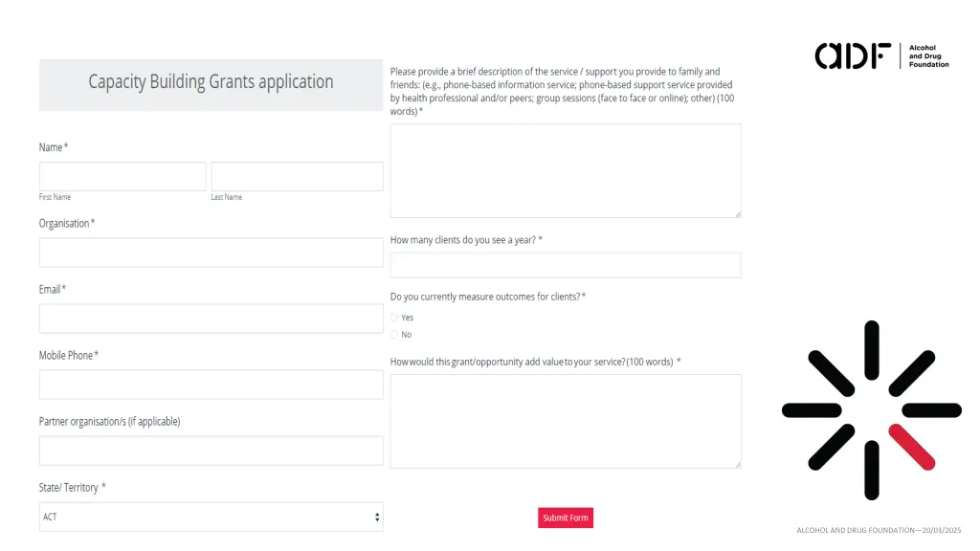Screen dimensions: 980x551
Task: Click into the Email field
Action: pyautogui.click(x=211, y=319)
